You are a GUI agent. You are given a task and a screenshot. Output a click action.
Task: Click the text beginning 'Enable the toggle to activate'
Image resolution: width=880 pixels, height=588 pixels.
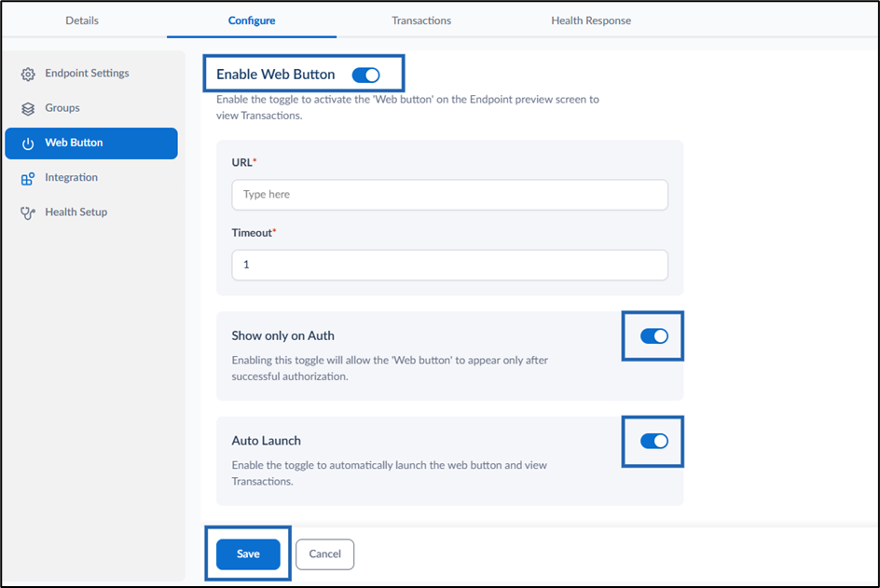point(407,107)
